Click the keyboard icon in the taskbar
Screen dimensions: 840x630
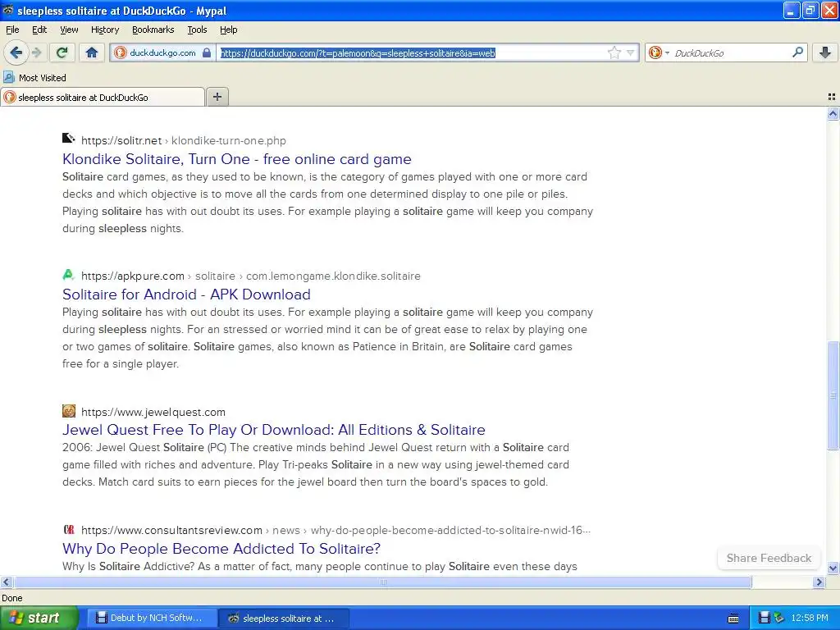point(733,619)
